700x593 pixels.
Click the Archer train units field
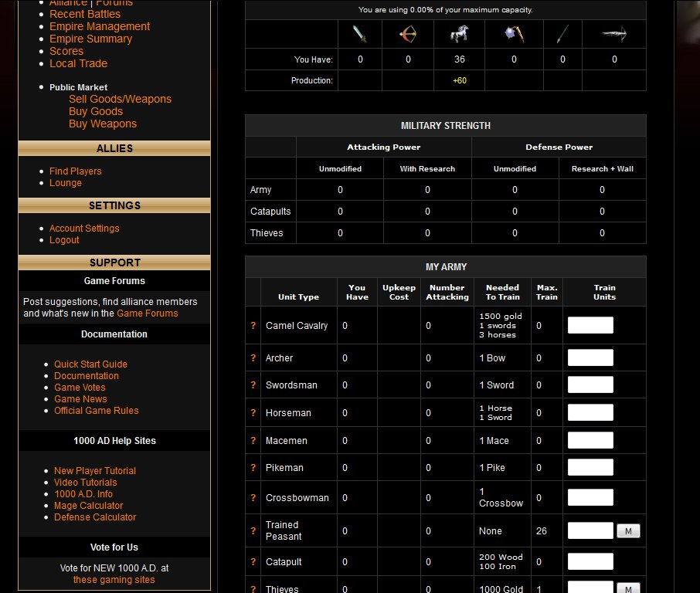pyautogui.click(x=590, y=357)
